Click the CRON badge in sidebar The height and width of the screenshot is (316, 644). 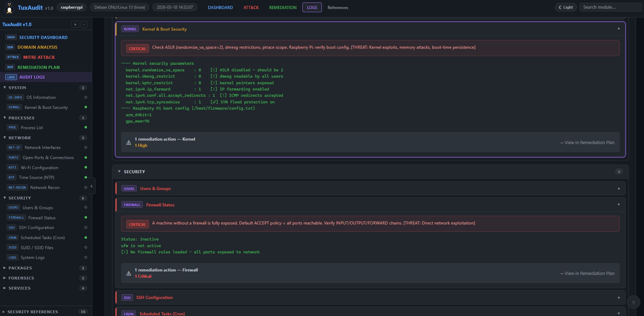[x=13, y=238]
